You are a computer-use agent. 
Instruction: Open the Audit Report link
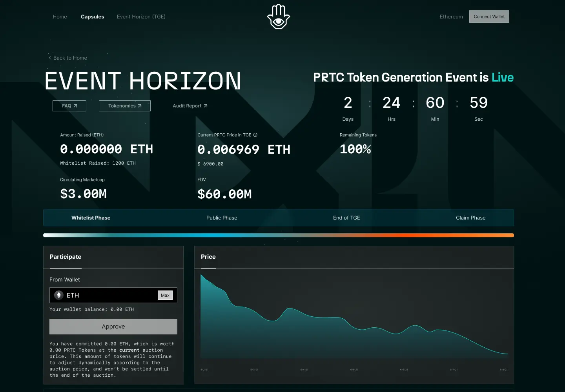190,106
